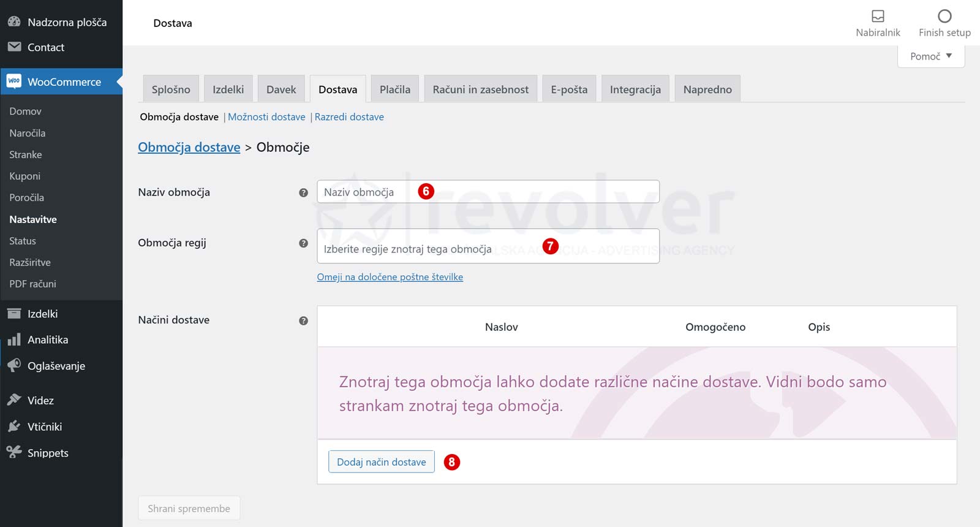Image resolution: width=980 pixels, height=527 pixels.
Task: Click Dodaj način dostave button
Action: click(x=381, y=462)
